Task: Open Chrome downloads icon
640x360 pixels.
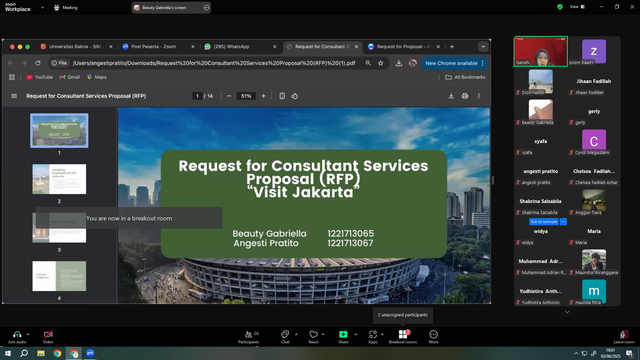Action: pyautogui.click(x=399, y=63)
